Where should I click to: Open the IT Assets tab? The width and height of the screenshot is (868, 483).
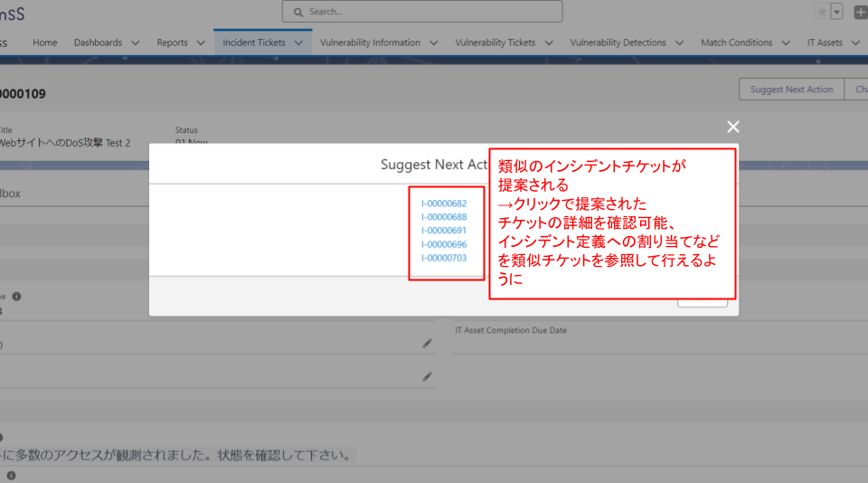(825, 43)
